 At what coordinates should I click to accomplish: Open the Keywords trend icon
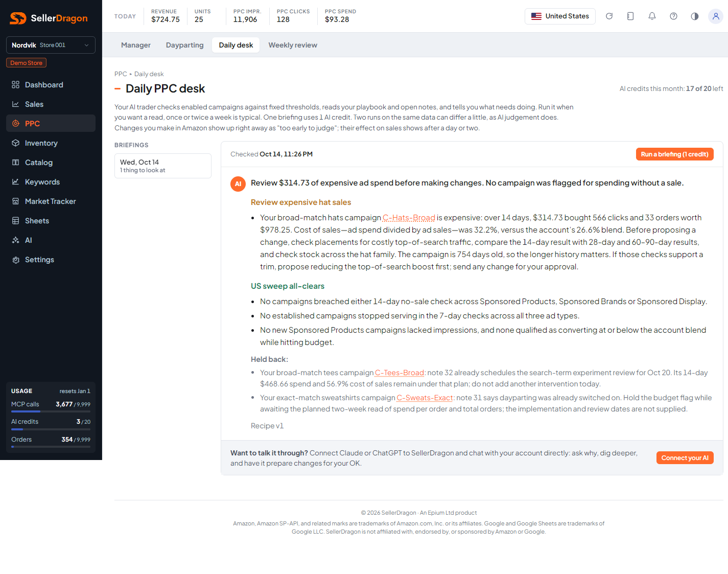[x=16, y=182]
